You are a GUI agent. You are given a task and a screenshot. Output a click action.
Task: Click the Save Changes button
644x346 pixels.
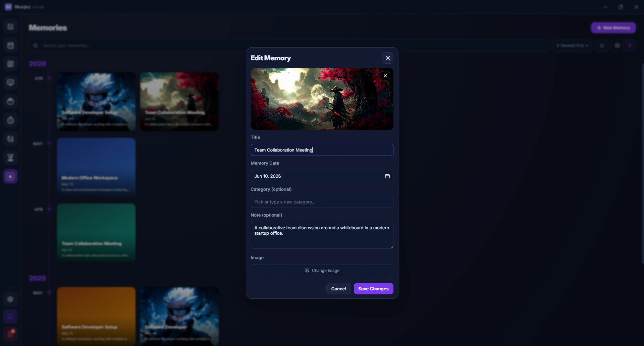(373, 289)
